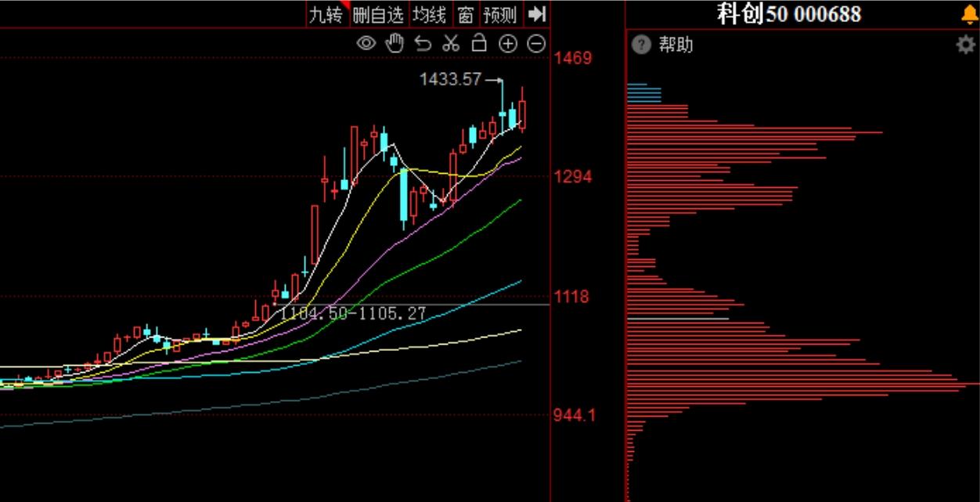This screenshot has width=980, height=502.
Task: Click the 删自选 button
Action: [x=378, y=14]
